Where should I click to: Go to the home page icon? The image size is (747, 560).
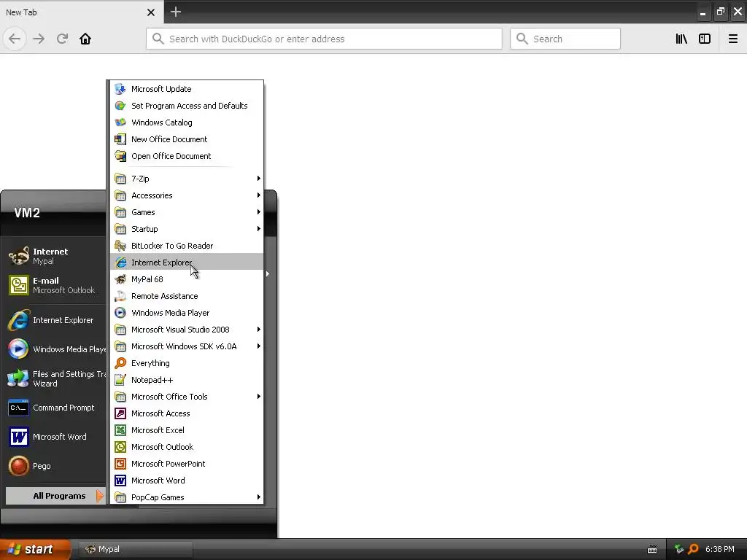pyautogui.click(x=85, y=39)
